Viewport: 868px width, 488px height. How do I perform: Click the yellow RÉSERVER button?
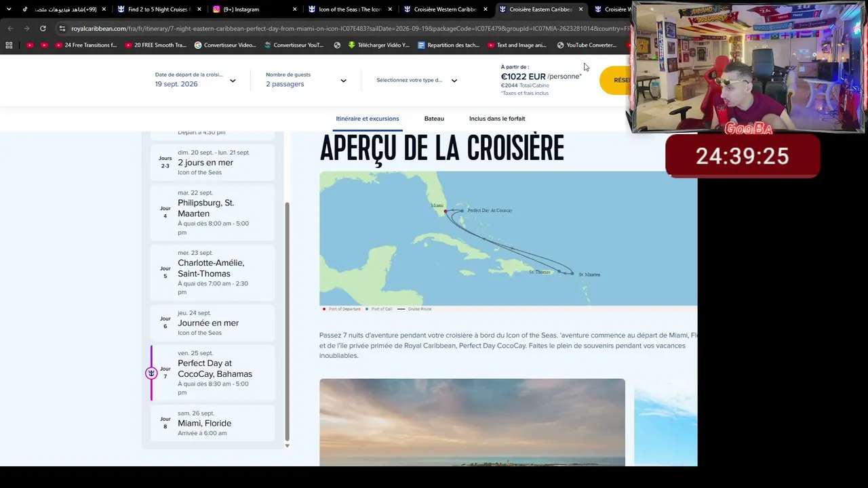616,80
